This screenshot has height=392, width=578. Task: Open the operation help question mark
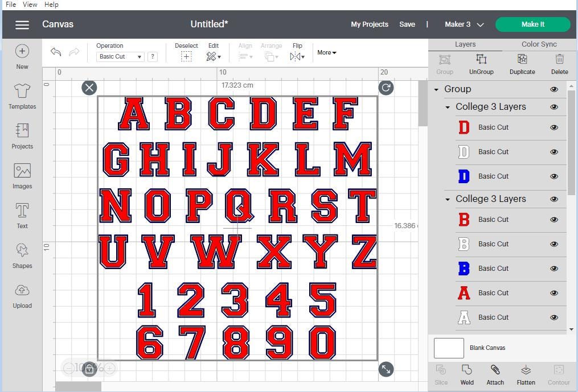tap(153, 56)
